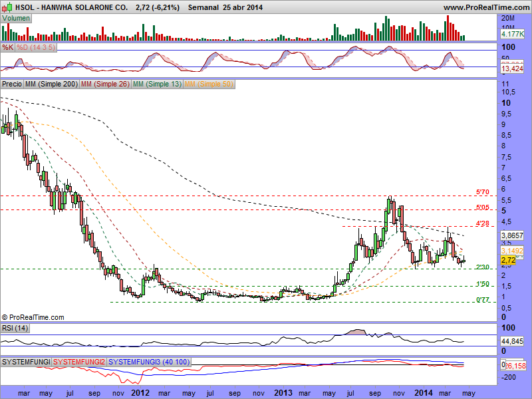
Task: Select the 5'70 resistance level label
Action: tap(483, 192)
